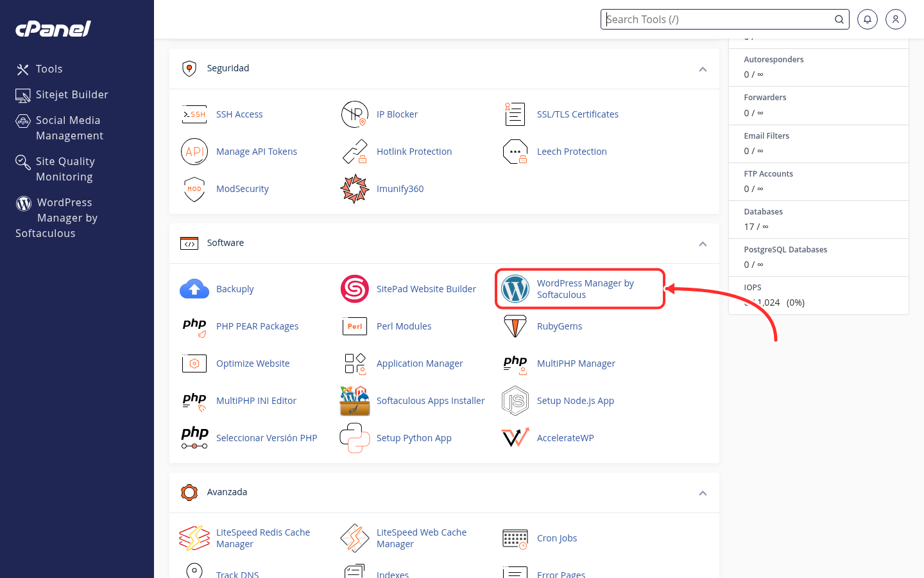Open the Manage API Tokens icon
Screen dimensions: 924x578
(194, 152)
